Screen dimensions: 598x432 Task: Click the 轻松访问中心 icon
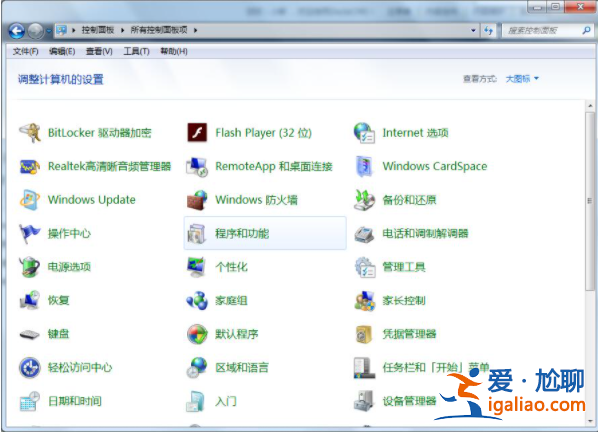[30, 368]
